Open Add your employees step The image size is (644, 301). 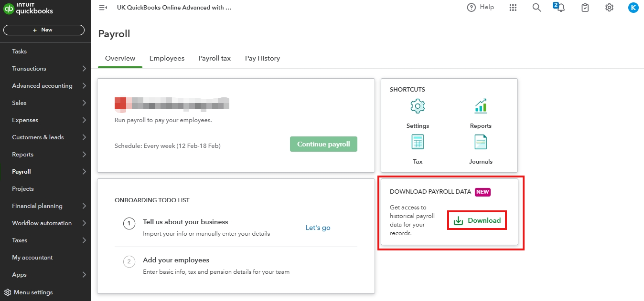(x=176, y=260)
